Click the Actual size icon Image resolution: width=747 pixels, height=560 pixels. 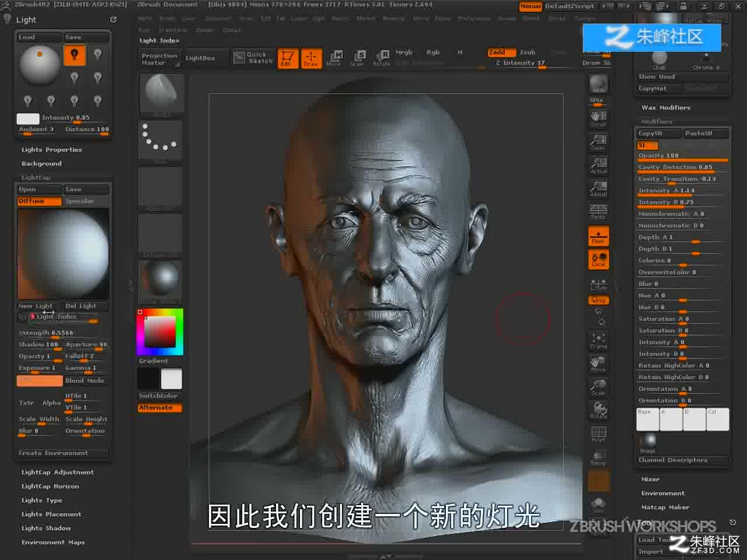tap(598, 165)
